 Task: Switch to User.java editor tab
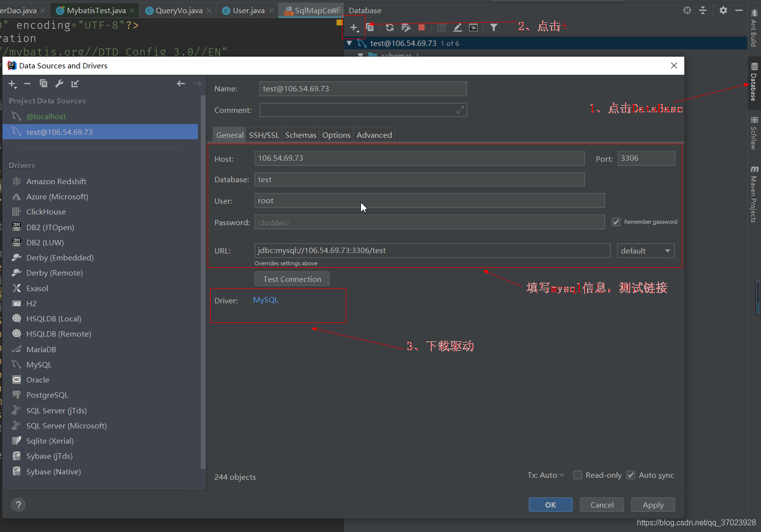247,10
